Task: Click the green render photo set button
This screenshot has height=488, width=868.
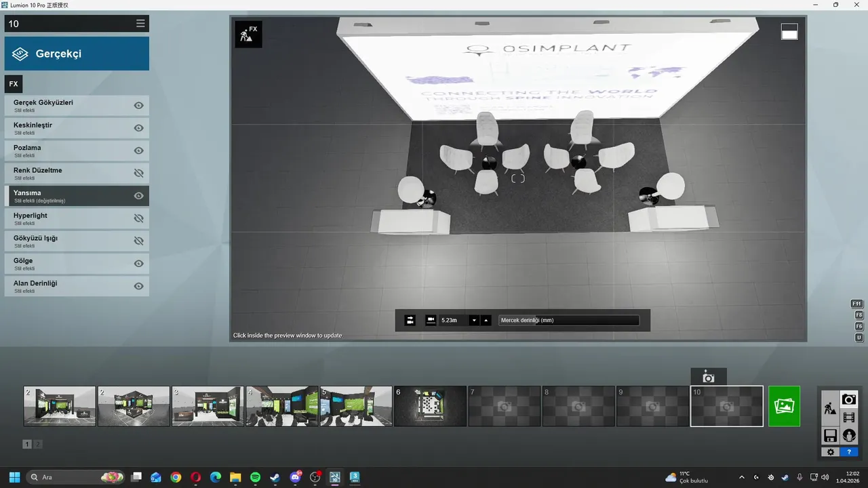Action: (784, 406)
